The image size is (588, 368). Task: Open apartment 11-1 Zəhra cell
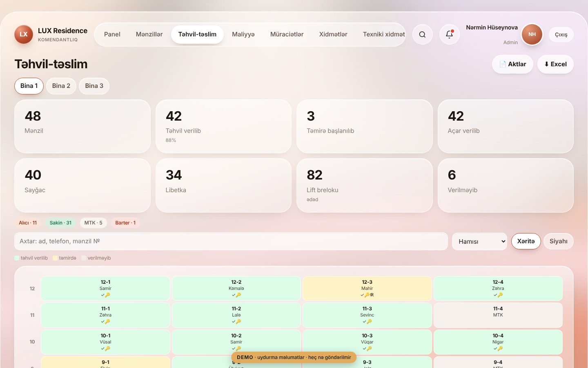pyautogui.click(x=105, y=315)
